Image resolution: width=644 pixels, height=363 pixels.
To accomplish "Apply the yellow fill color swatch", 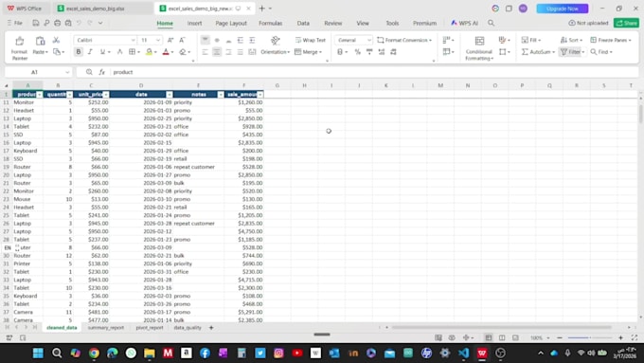I will click(149, 52).
